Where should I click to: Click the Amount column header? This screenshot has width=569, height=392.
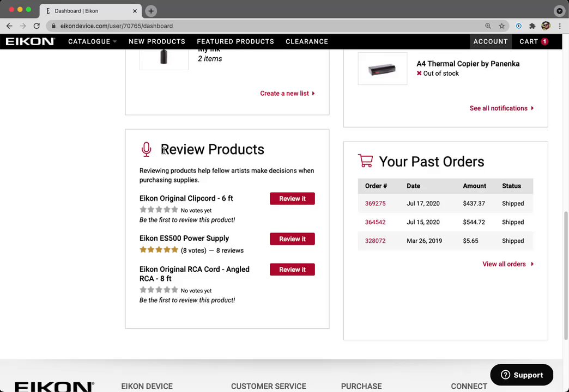(x=474, y=186)
